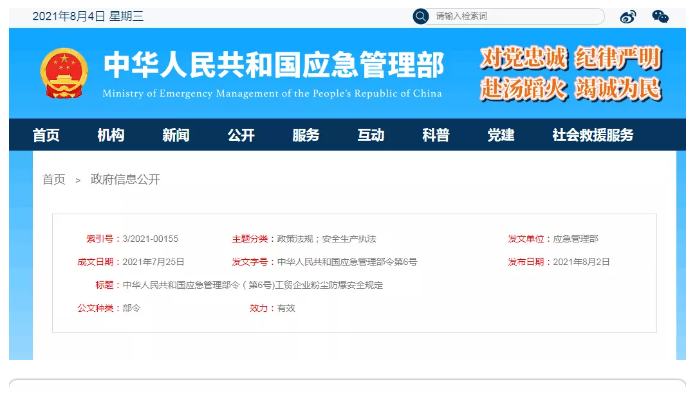Screen dimensions: 696x394
Task: Open the 科普 navigation item
Action: click(436, 135)
